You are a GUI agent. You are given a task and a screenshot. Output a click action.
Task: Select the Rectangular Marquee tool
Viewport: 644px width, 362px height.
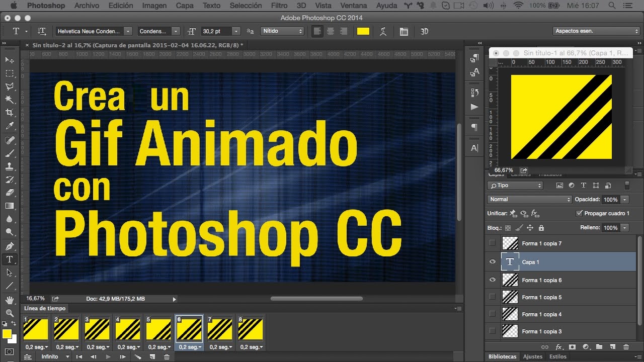tap(10, 73)
